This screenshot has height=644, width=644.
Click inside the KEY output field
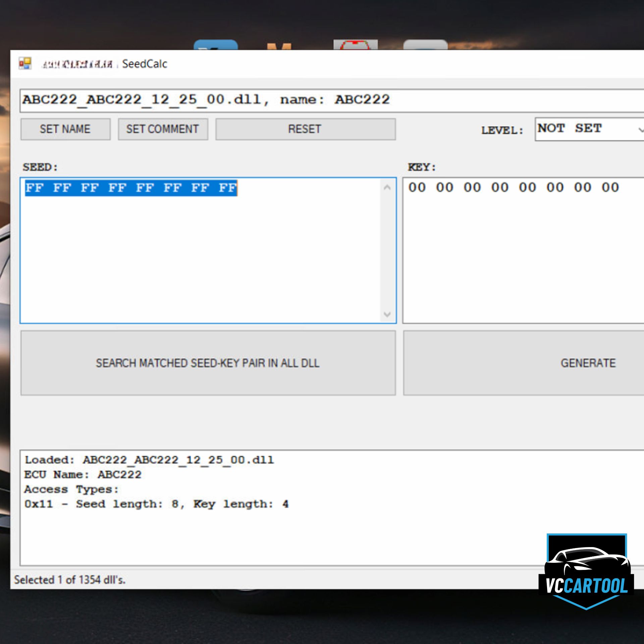523,250
